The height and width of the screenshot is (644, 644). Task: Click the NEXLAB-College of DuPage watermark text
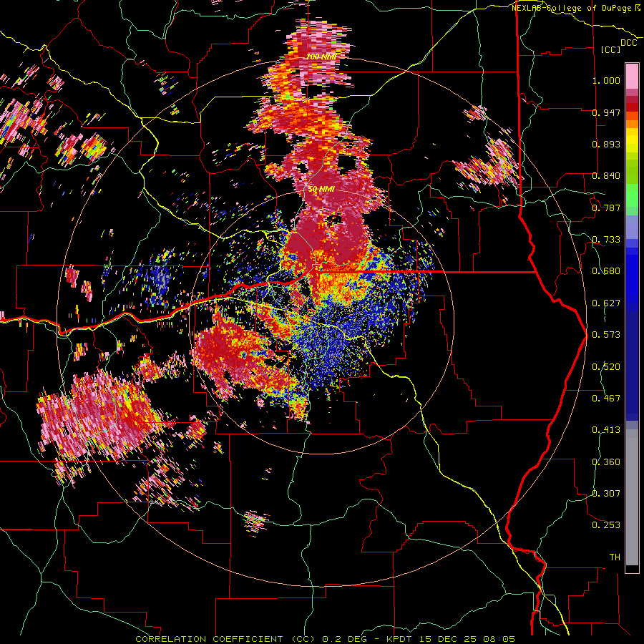[572, 8]
